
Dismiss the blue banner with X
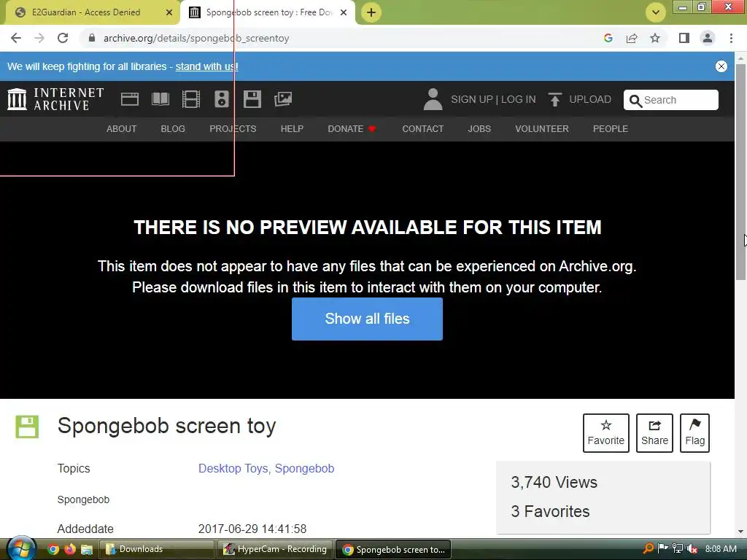tap(721, 66)
